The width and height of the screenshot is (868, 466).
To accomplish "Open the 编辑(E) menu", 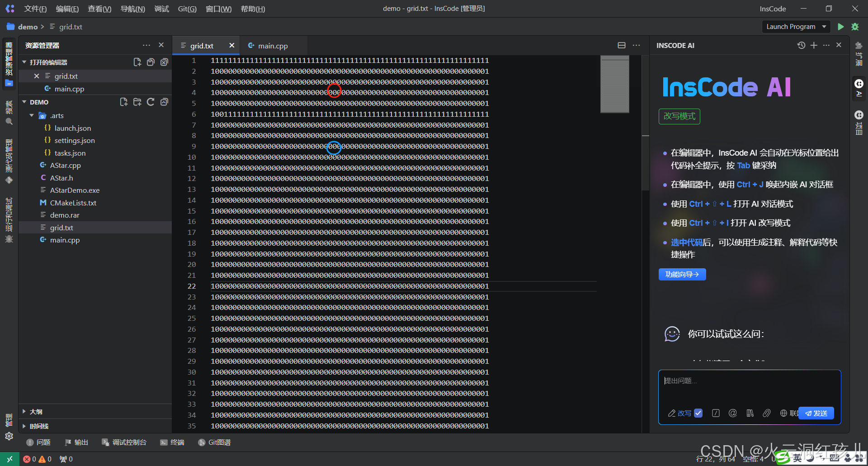I will 67,9.
